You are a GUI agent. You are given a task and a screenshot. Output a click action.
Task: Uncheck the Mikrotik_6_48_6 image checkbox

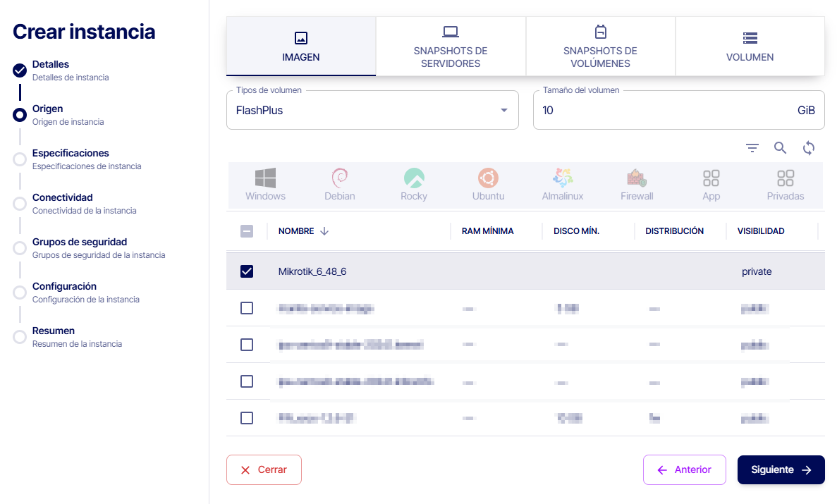click(x=247, y=271)
